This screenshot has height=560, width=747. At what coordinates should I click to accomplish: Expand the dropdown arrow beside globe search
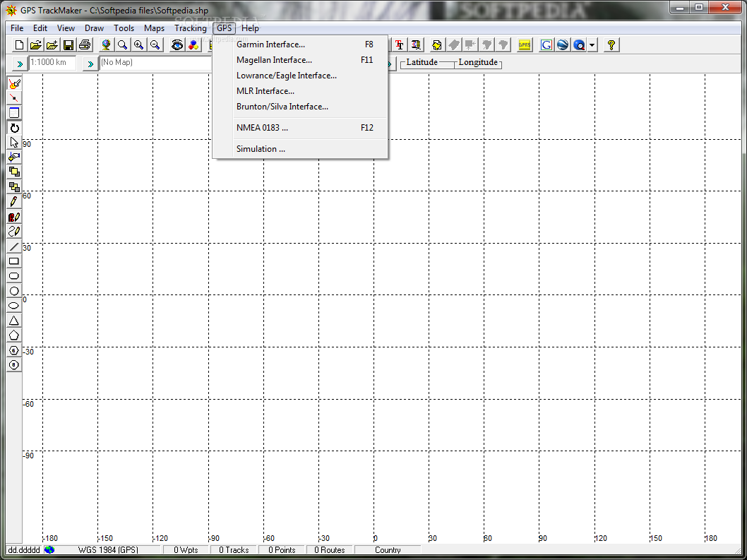click(x=592, y=44)
